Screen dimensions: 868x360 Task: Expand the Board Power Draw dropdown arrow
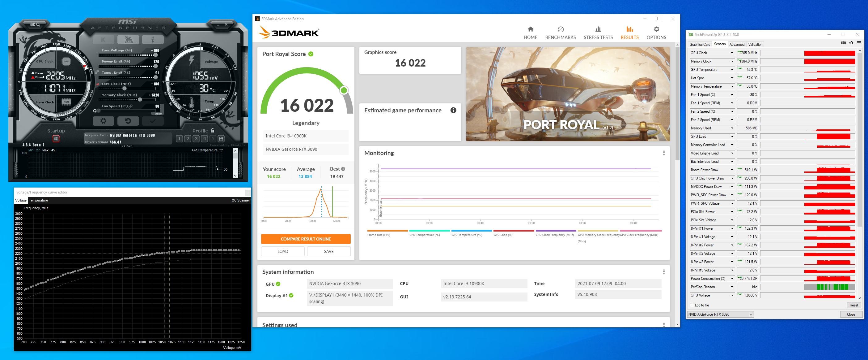pyautogui.click(x=732, y=170)
